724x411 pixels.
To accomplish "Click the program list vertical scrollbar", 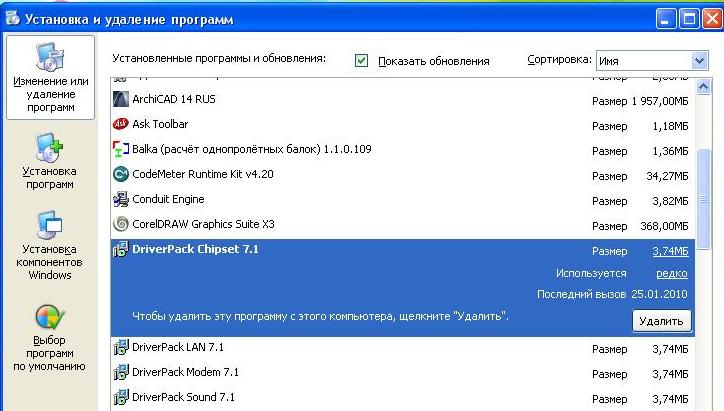I will point(705,200).
